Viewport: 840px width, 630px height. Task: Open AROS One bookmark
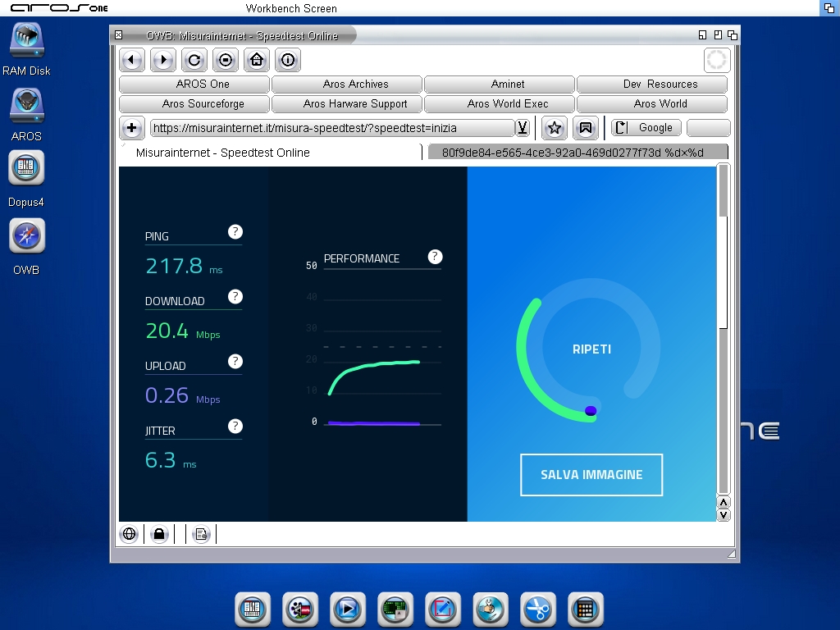pyautogui.click(x=194, y=84)
